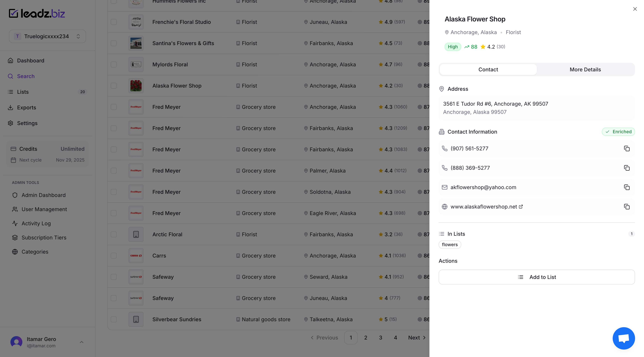The height and width of the screenshot is (357, 644).
Task: Copy the website URL
Action: tap(626, 207)
